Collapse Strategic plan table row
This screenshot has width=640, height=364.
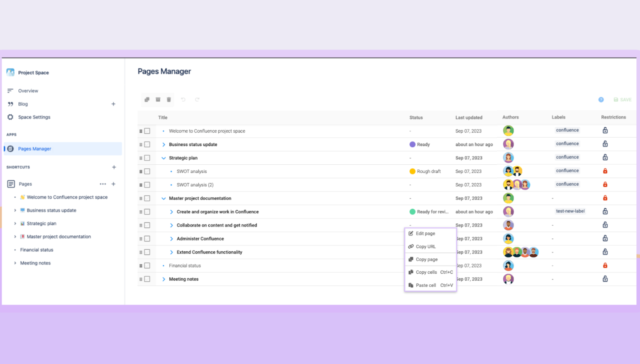[164, 158]
